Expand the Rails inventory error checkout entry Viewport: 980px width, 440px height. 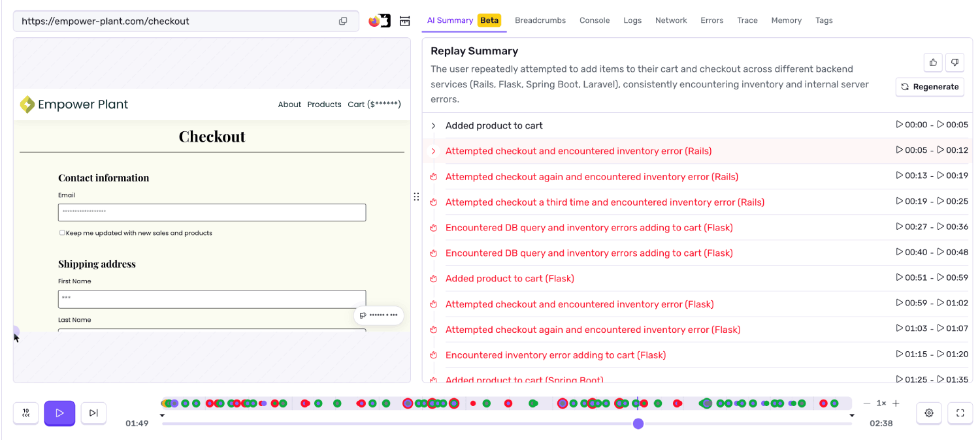coord(433,151)
